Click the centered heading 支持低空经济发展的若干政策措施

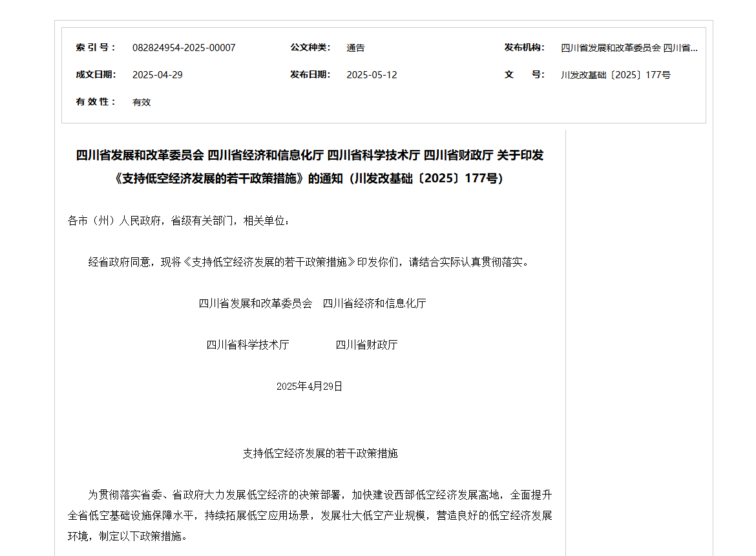pyautogui.click(x=320, y=453)
